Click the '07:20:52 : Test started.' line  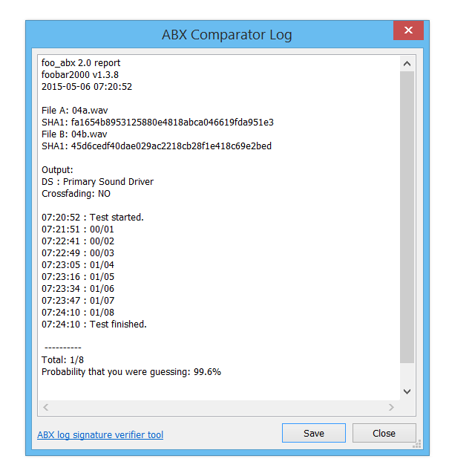93,217
